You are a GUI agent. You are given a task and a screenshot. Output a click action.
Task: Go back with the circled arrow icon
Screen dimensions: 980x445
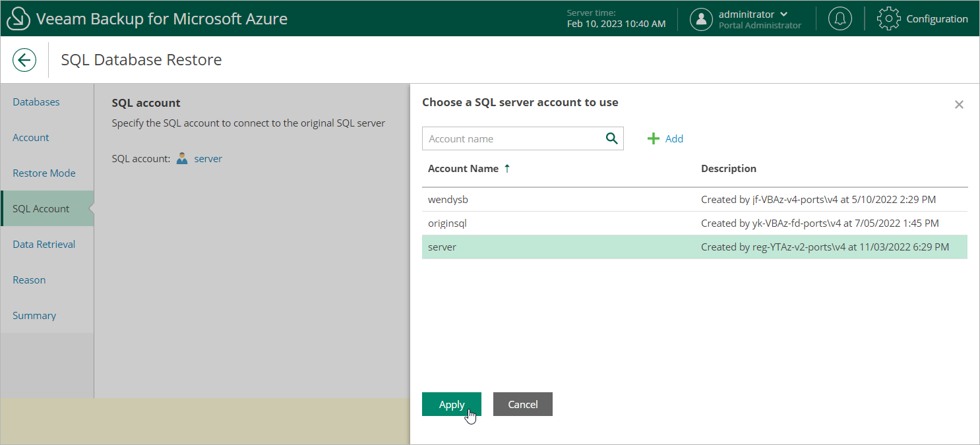[x=24, y=60]
